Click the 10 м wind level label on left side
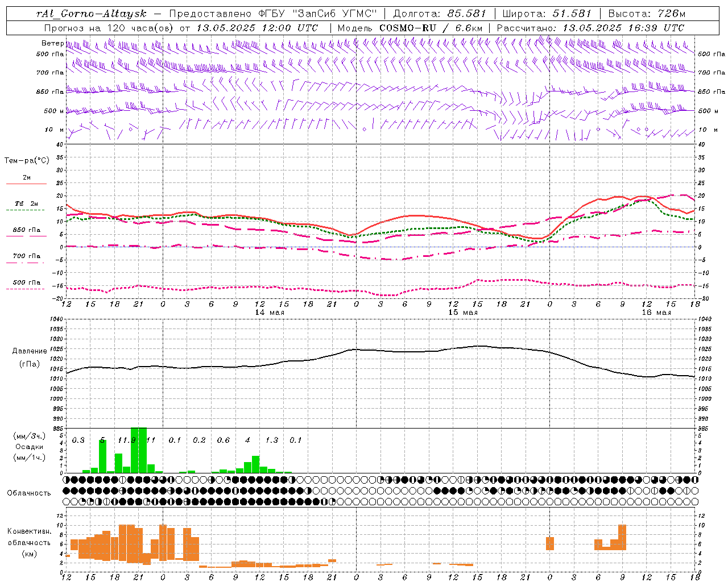728x582 pixels. (x=54, y=130)
